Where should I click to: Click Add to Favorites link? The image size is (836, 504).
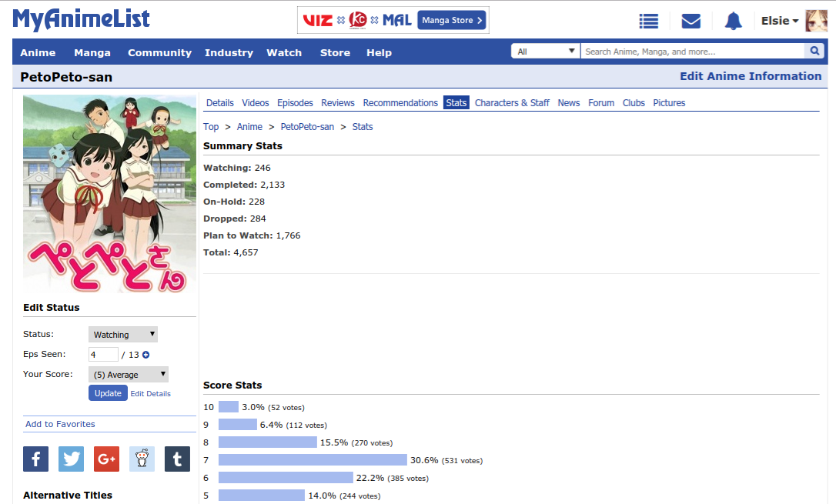coord(60,424)
